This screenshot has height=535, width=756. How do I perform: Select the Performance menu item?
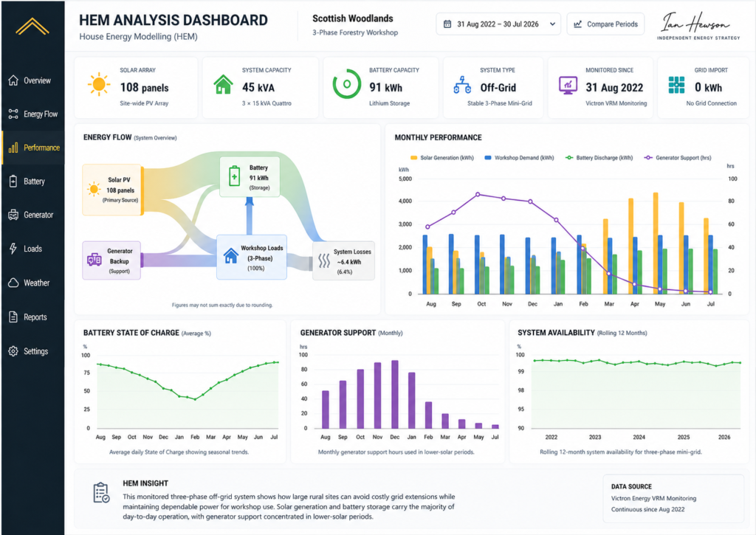(x=32, y=148)
